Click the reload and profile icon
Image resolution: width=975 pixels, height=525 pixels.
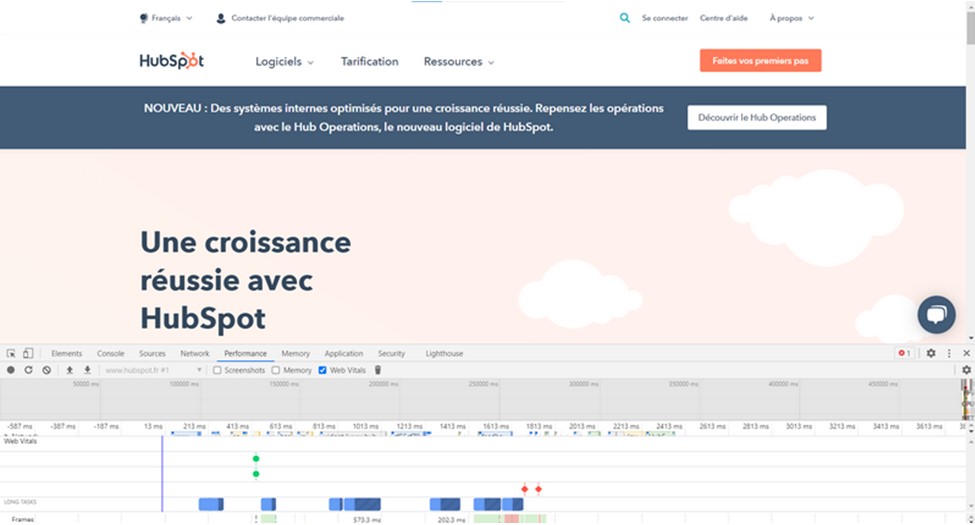coord(28,370)
